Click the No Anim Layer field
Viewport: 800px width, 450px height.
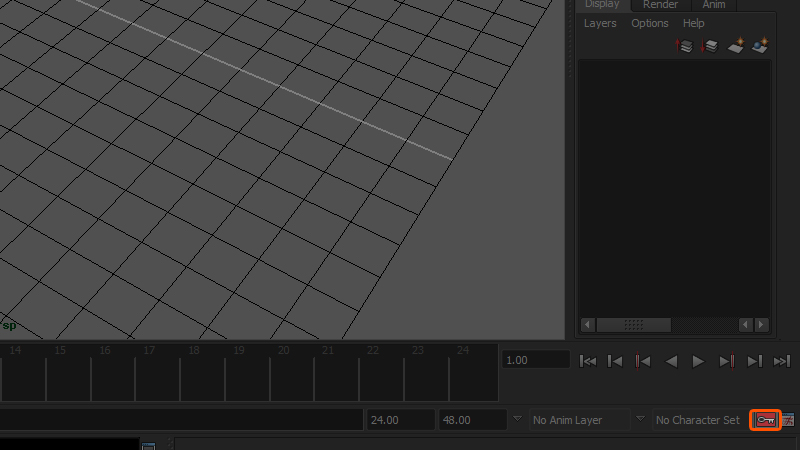[x=579, y=420]
